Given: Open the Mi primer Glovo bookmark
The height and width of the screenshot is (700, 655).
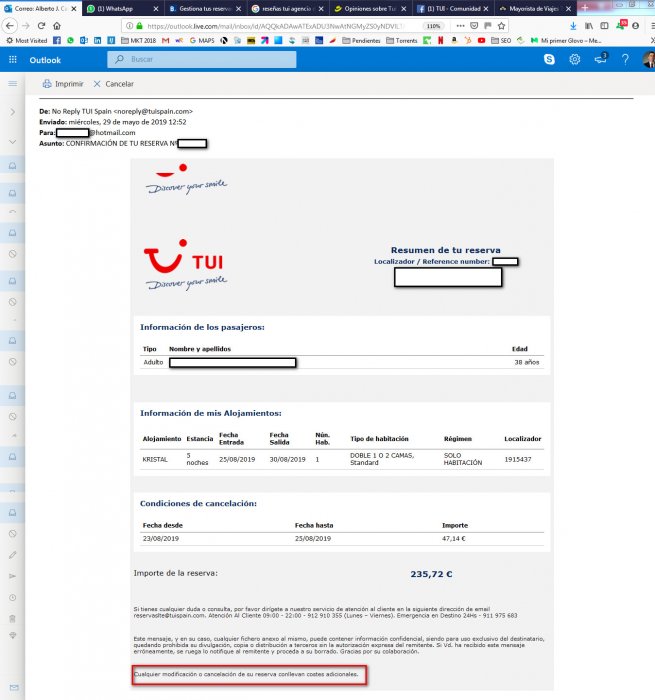Looking at the screenshot, I should (566, 41).
